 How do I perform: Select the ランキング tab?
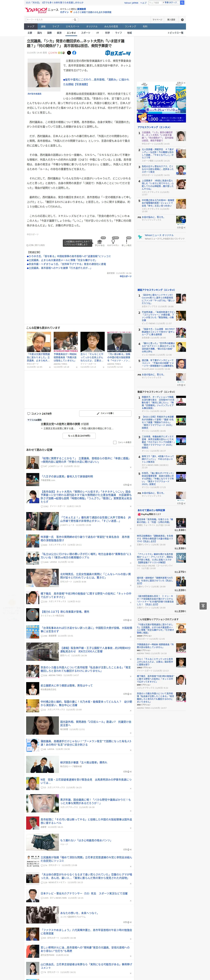click(x=130, y=27)
